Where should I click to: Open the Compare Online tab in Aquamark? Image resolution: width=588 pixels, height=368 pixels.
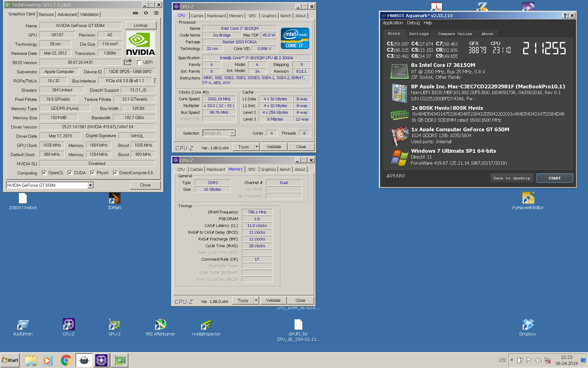(x=455, y=34)
